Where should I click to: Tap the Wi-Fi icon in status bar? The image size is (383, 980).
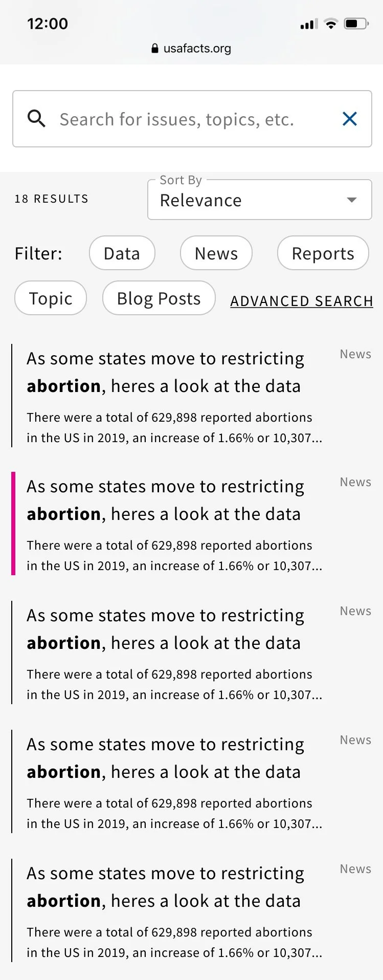click(x=331, y=24)
